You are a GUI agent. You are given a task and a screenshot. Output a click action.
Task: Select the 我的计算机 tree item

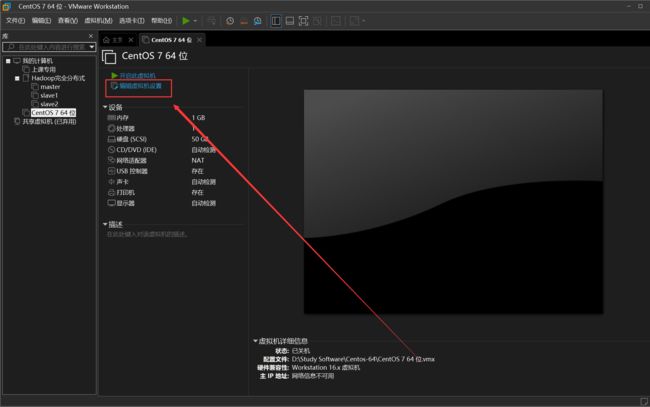(x=37, y=61)
